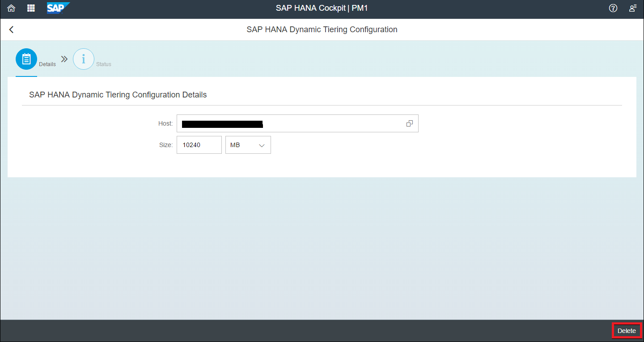Click the Dynamic Tiering Configuration page title
Screen dimensions: 644x342
(322, 30)
